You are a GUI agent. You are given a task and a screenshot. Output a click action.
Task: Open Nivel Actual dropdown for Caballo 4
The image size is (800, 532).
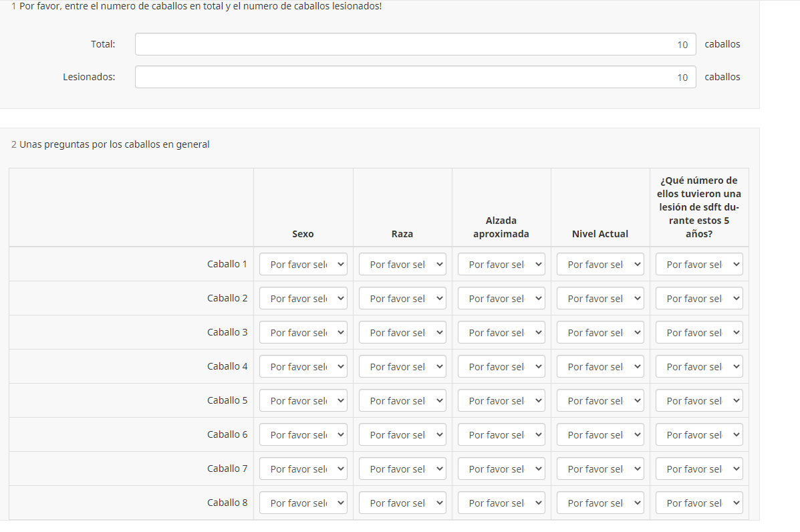pos(600,367)
